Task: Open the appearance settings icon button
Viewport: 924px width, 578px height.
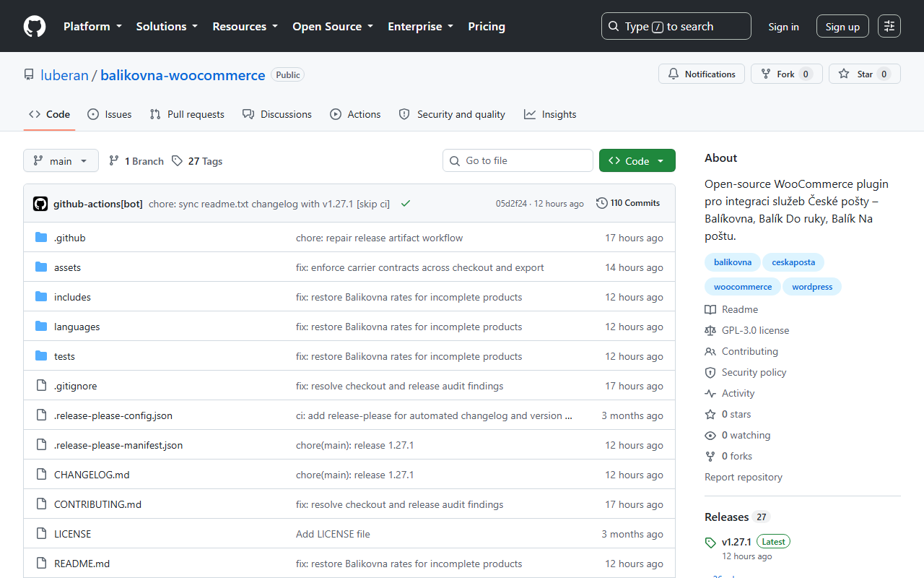Action: point(889,26)
